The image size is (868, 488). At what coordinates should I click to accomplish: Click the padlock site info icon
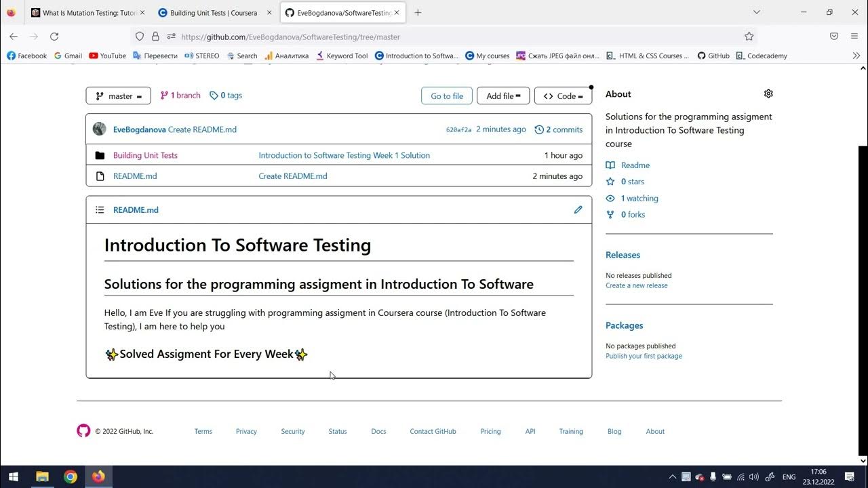155,37
